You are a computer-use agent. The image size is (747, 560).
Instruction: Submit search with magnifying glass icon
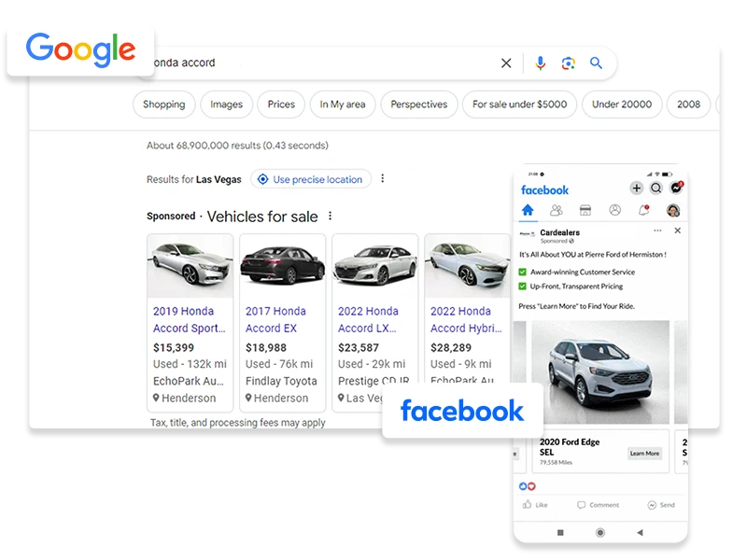pyautogui.click(x=596, y=63)
